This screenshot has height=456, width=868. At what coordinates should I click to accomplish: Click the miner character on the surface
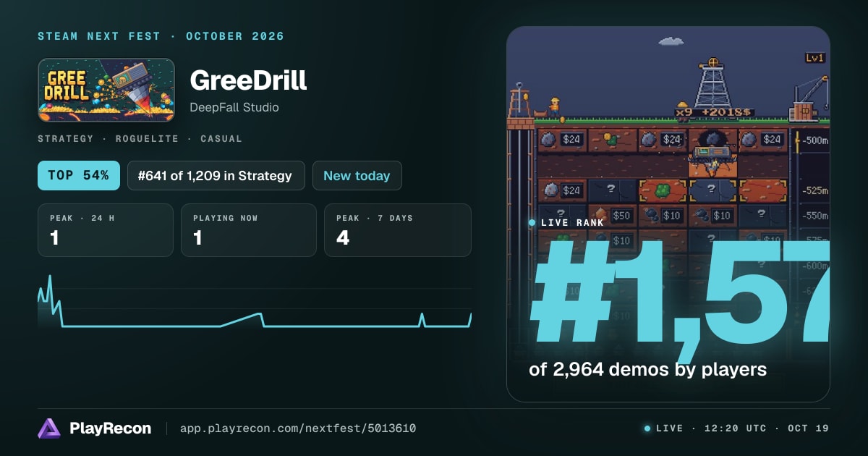pyautogui.click(x=555, y=106)
